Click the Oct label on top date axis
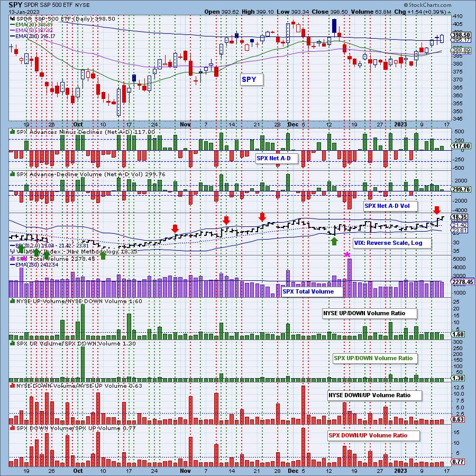This screenshot has height=476, width=476. click(78, 124)
